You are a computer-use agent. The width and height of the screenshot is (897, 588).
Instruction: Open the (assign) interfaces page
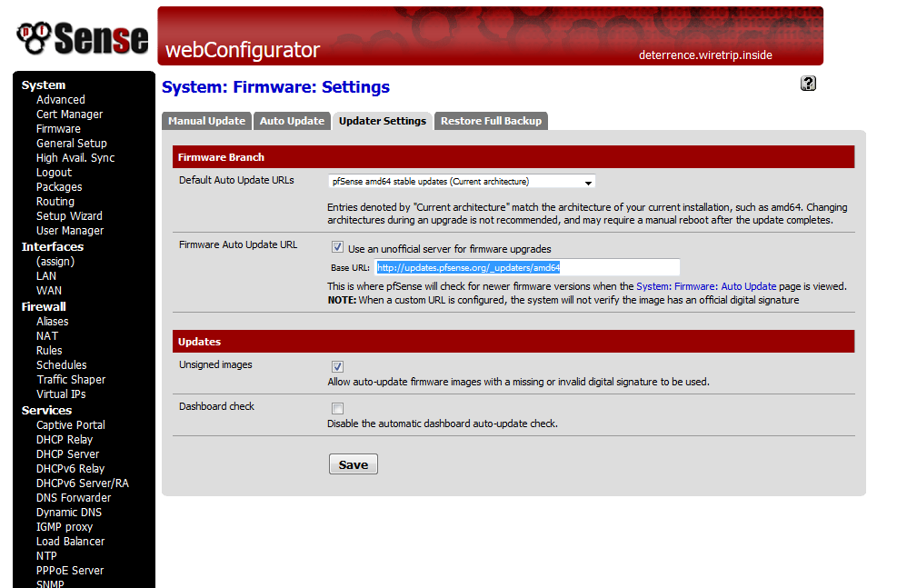click(55, 262)
